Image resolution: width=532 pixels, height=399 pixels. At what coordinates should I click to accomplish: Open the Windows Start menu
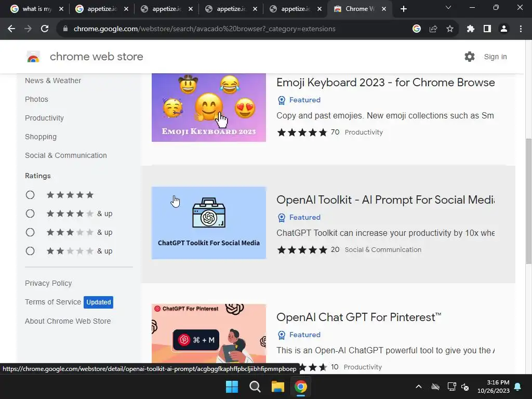point(232,387)
